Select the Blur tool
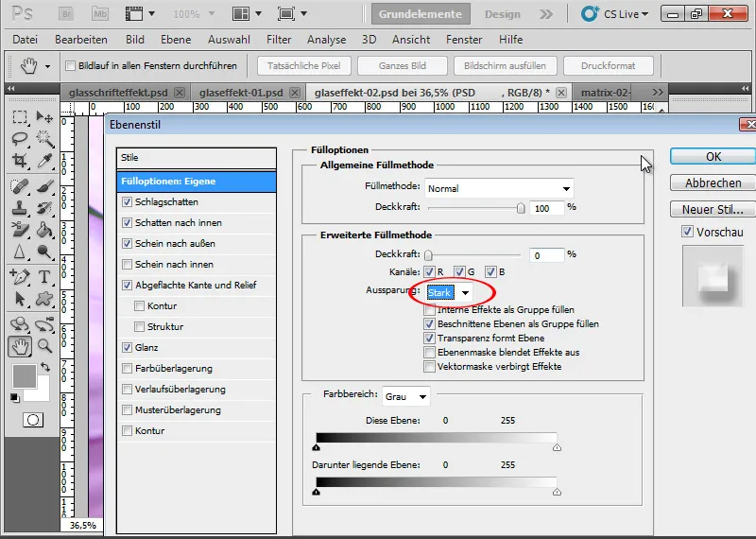 [19, 252]
